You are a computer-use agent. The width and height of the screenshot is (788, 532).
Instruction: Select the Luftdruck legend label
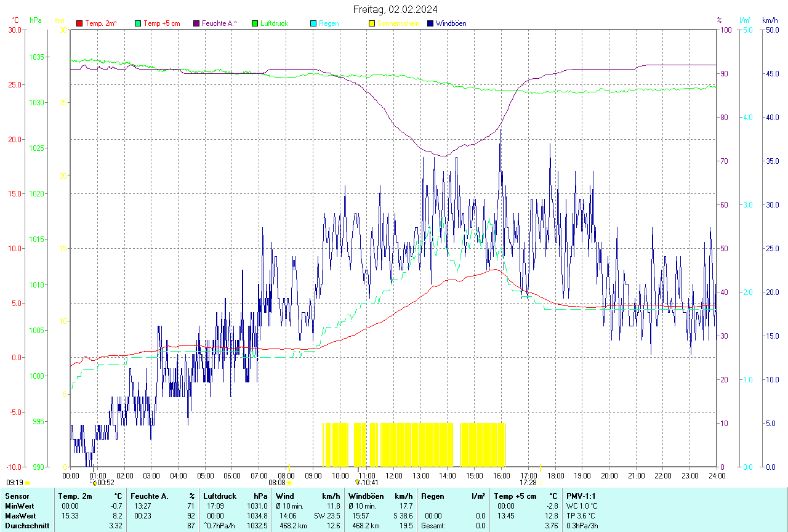click(274, 23)
